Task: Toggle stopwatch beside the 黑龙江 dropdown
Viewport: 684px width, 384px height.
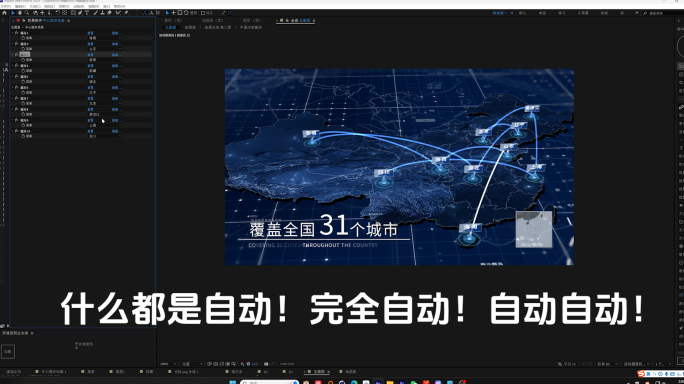Action: point(23,114)
